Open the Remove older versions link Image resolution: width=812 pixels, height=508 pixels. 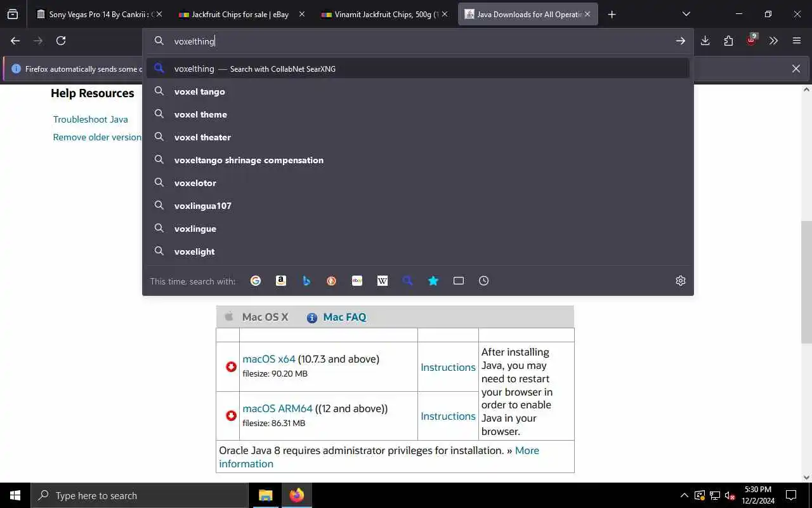pos(97,137)
